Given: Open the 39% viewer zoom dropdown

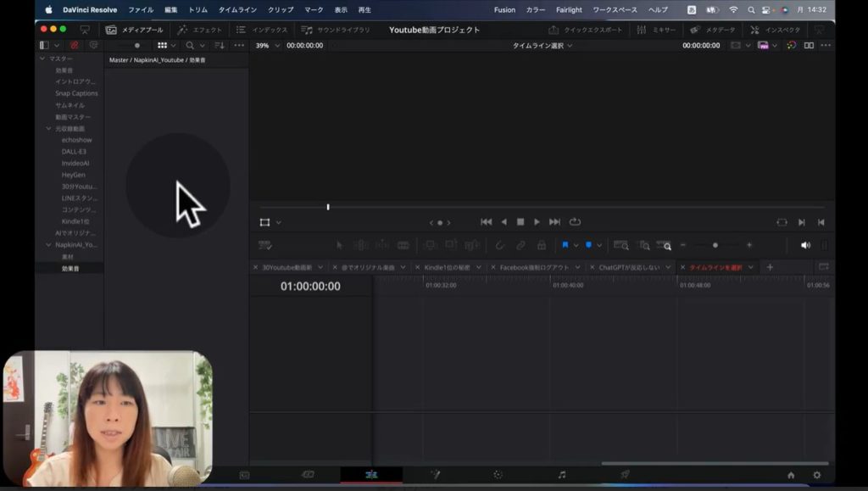Looking at the screenshot, I should click(x=266, y=45).
